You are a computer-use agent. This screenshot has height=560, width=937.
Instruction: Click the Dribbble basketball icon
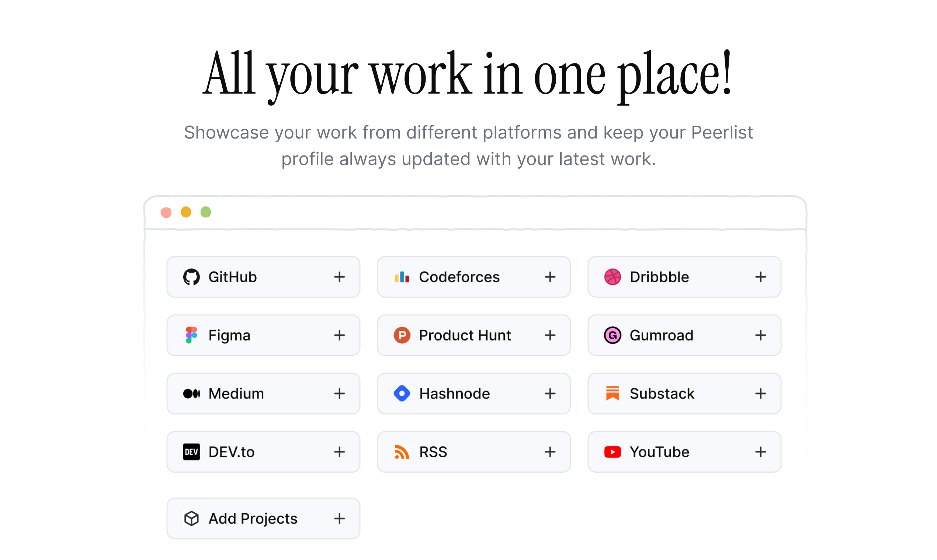(x=612, y=277)
